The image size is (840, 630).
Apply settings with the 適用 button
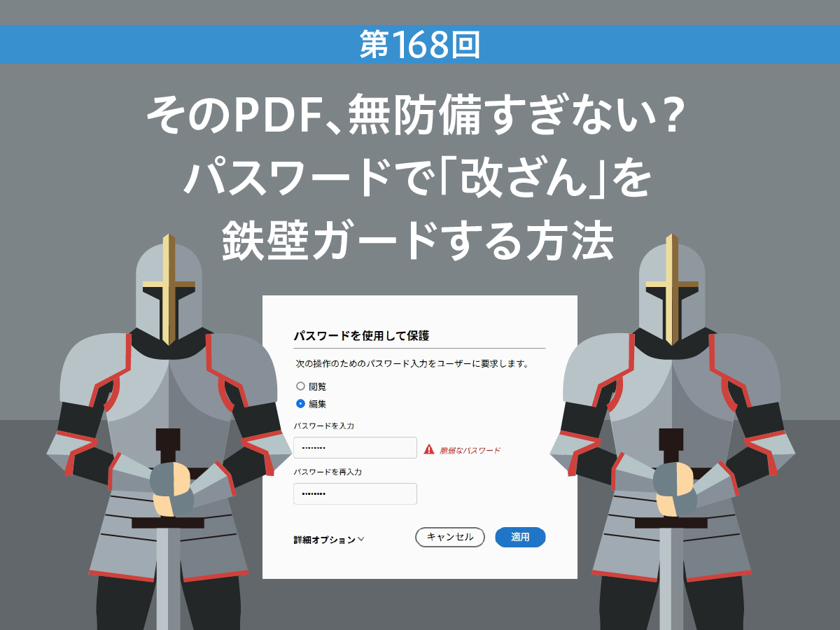[x=520, y=537]
